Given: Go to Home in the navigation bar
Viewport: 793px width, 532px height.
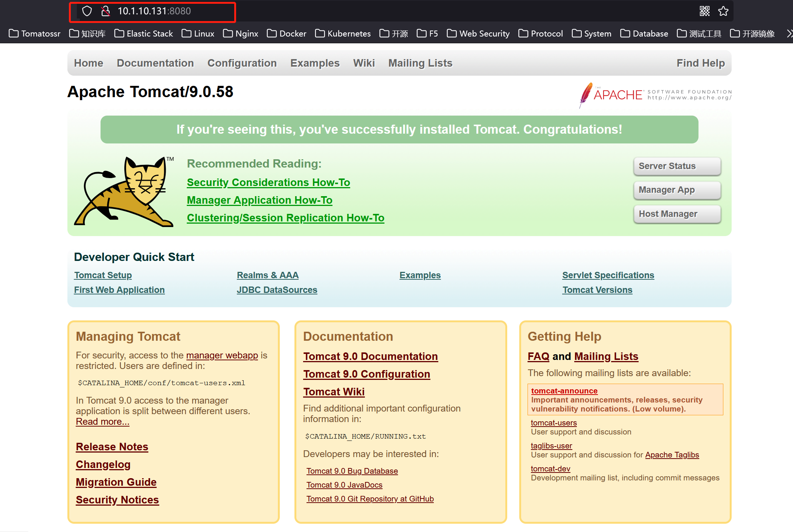Looking at the screenshot, I should coord(88,63).
